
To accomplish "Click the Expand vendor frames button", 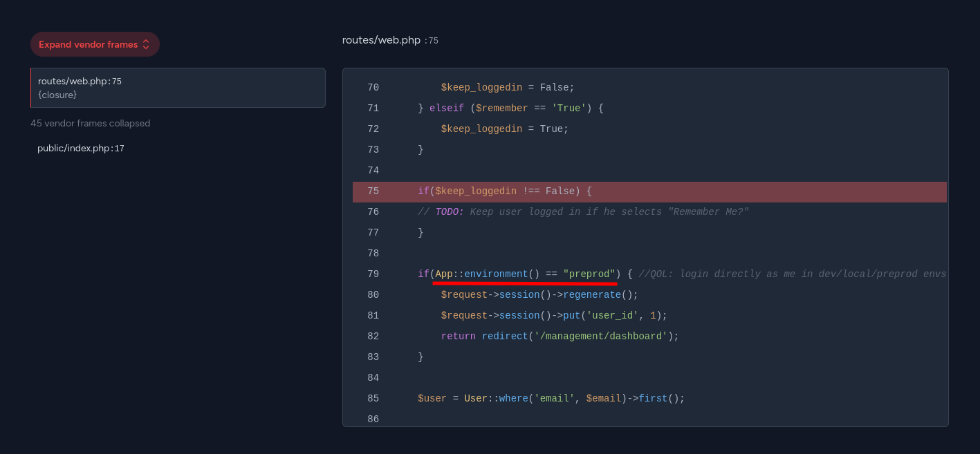I will (94, 44).
